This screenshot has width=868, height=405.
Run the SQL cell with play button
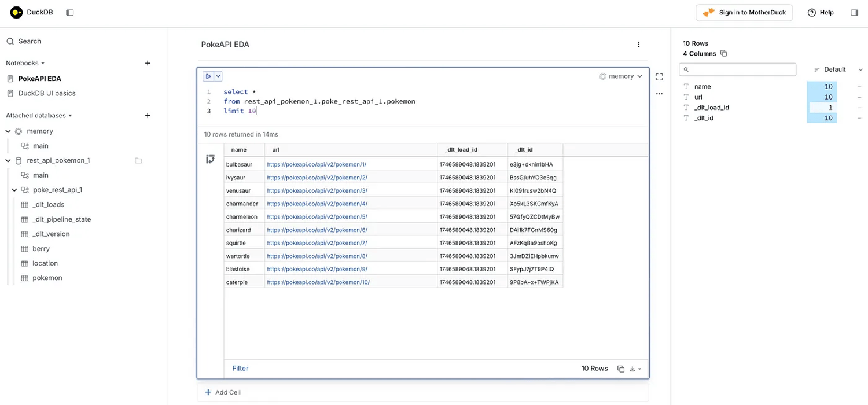coord(208,76)
